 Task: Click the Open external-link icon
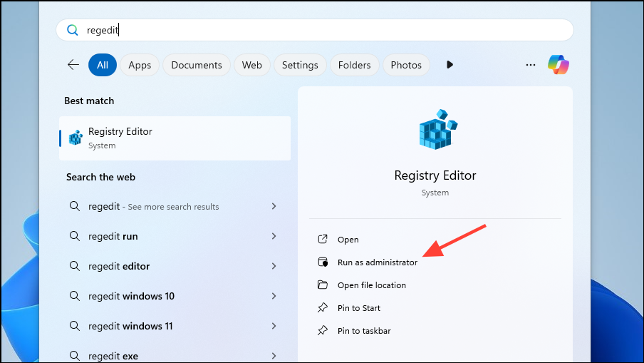323,239
